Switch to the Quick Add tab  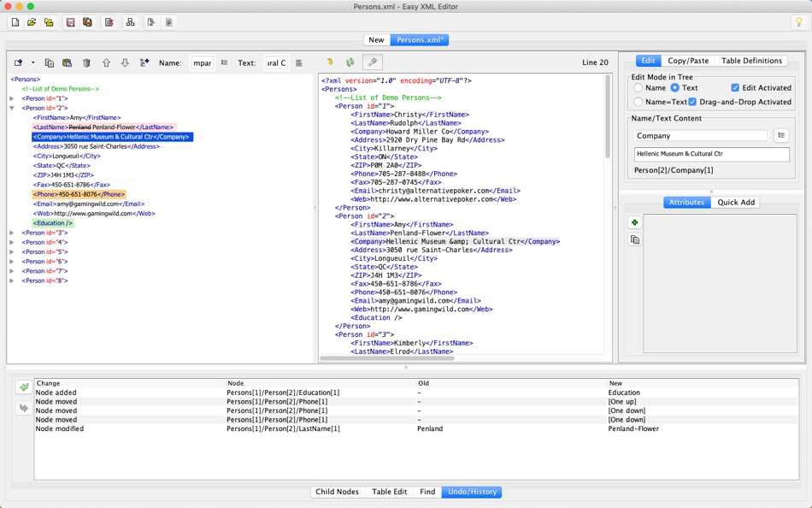click(736, 202)
